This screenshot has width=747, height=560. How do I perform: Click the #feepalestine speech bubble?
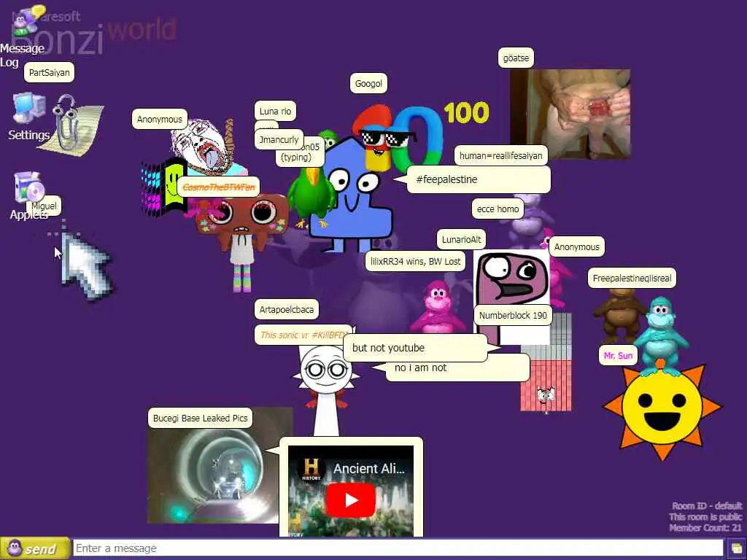[479, 179]
